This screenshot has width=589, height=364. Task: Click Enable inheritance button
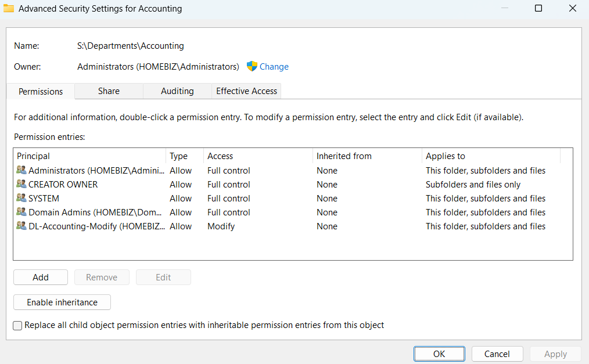click(x=62, y=302)
